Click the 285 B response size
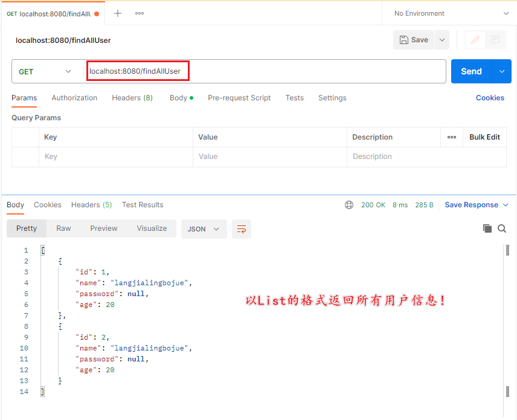 pos(424,205)
